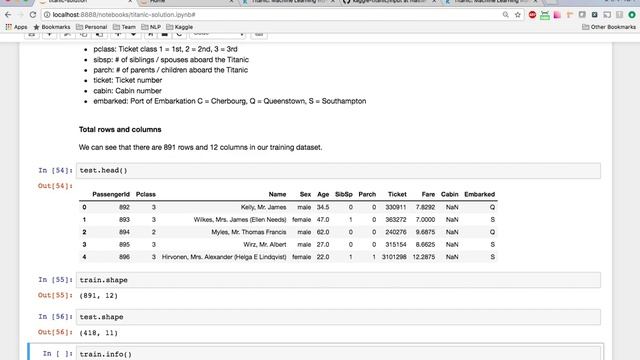Open the Chrome cast extension icon
Image resolution: width=640 pixels, height=360 pixels.
(x=607, y=15)
